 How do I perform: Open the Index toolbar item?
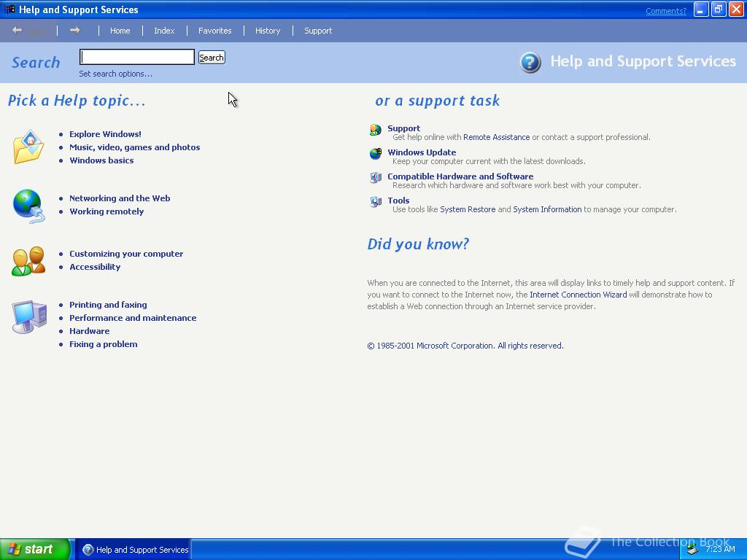pos(164,31)
